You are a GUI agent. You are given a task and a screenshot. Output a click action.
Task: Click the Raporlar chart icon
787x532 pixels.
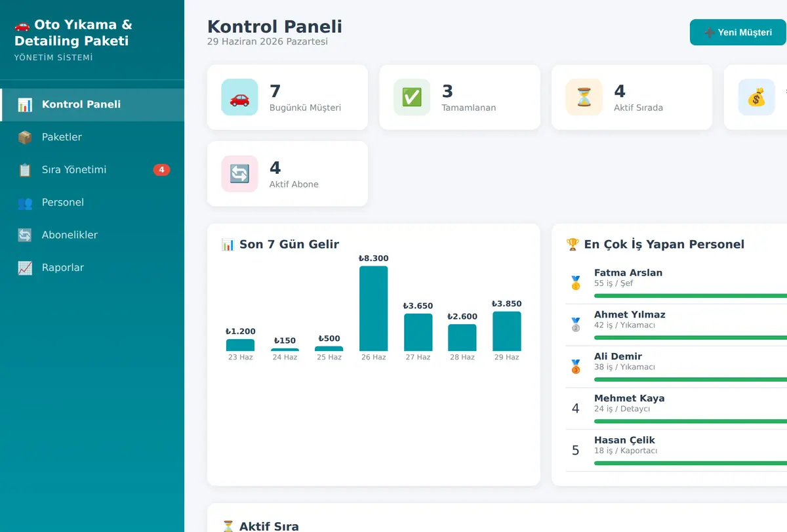tap(25, 268)
